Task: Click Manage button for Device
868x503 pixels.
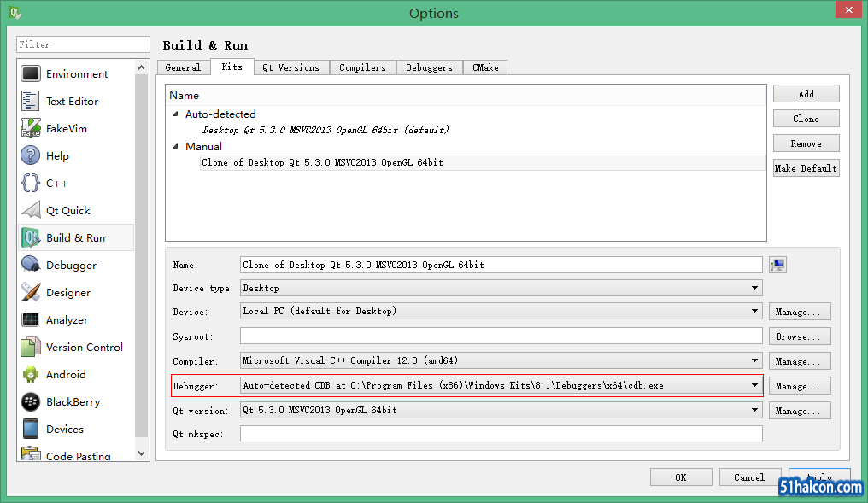Action: pyautogui.click(x=800, y=312)
